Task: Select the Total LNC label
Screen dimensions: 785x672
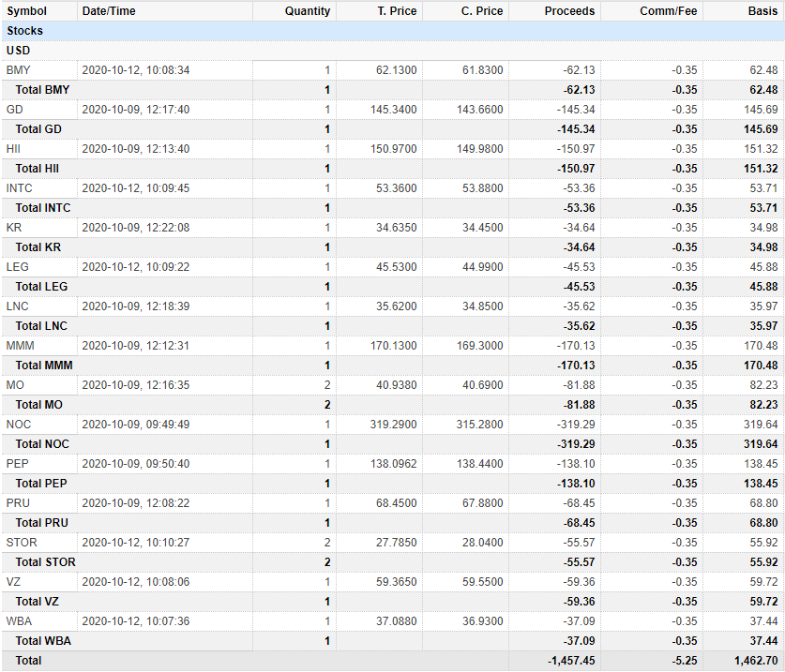Action: (41, 326)
